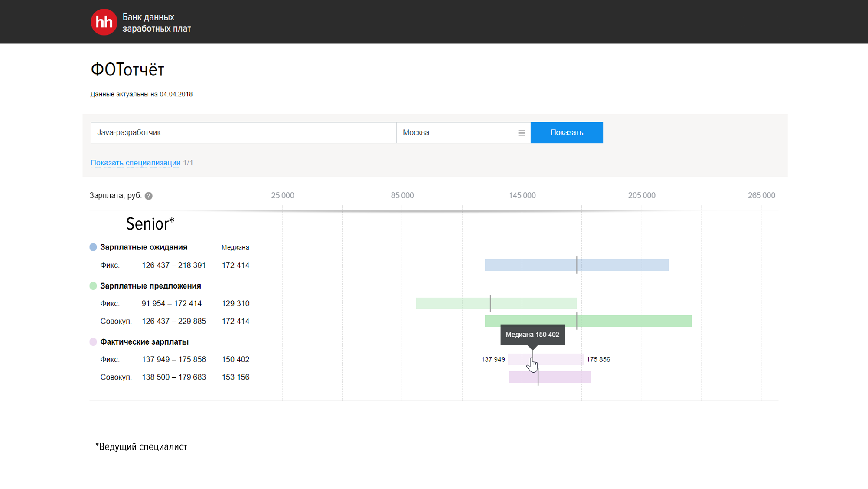Viewport: 868px width, 489px height.
Task: Click the 137 949 label left of the purple bar
Action: [493, 360]
